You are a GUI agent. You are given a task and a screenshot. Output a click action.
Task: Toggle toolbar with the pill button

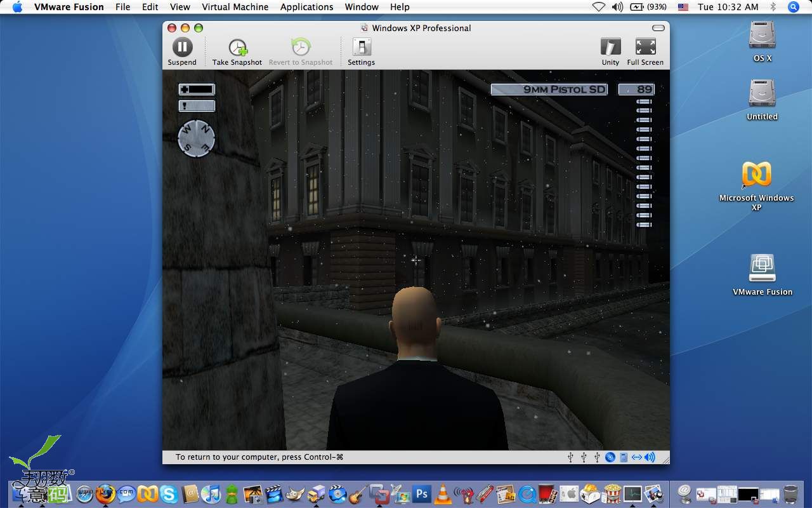pyautogui.click(x=658, y=28)
